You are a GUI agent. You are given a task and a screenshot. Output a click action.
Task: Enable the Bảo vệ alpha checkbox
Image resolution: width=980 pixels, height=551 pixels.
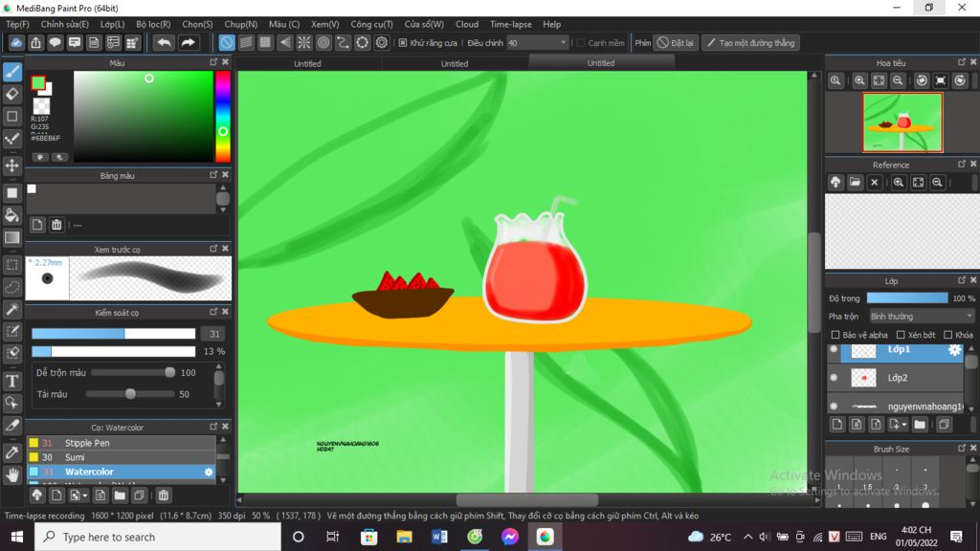click(x=835, y=335)
